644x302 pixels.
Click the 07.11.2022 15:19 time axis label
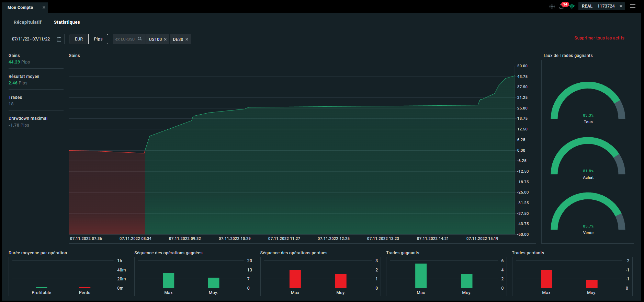[x=482, y=239]
